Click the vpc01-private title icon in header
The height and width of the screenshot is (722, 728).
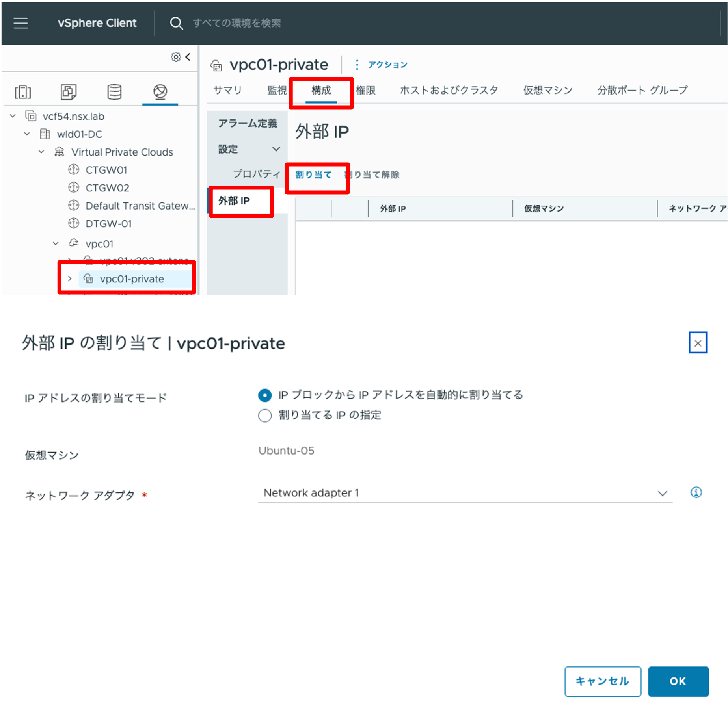(x=216, y=65)
